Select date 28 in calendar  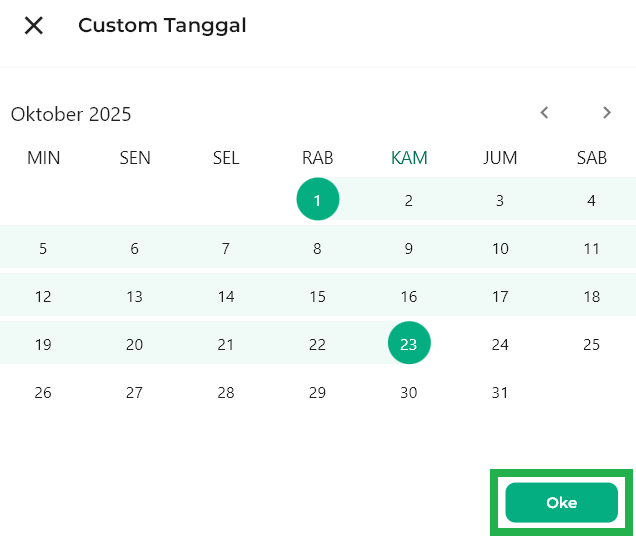tap(226, 393)
